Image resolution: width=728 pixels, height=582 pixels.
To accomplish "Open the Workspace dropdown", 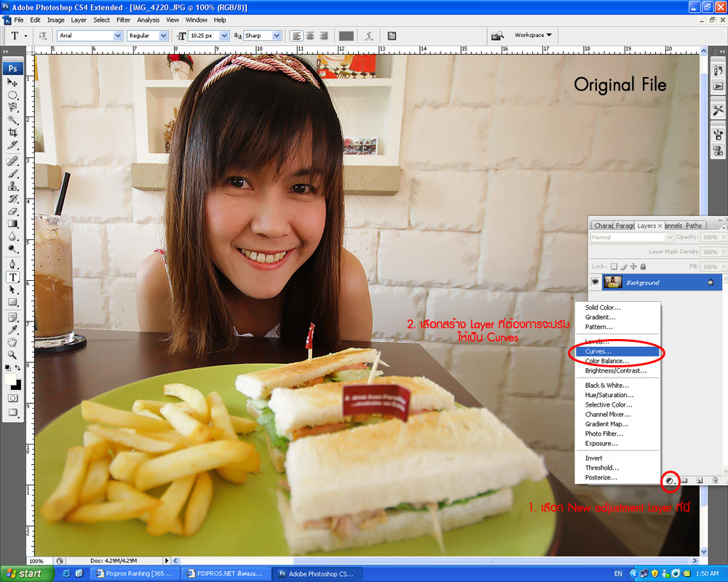I will click(x=533, y=35).
